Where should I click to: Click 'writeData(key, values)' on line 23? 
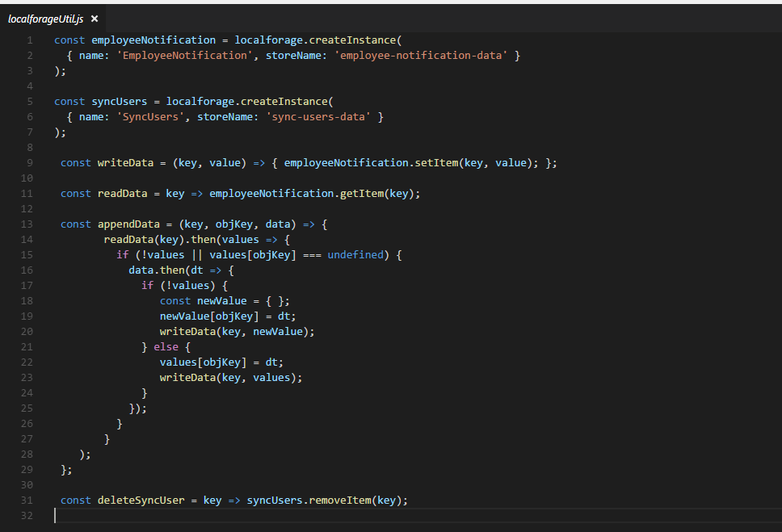point(229,378)
